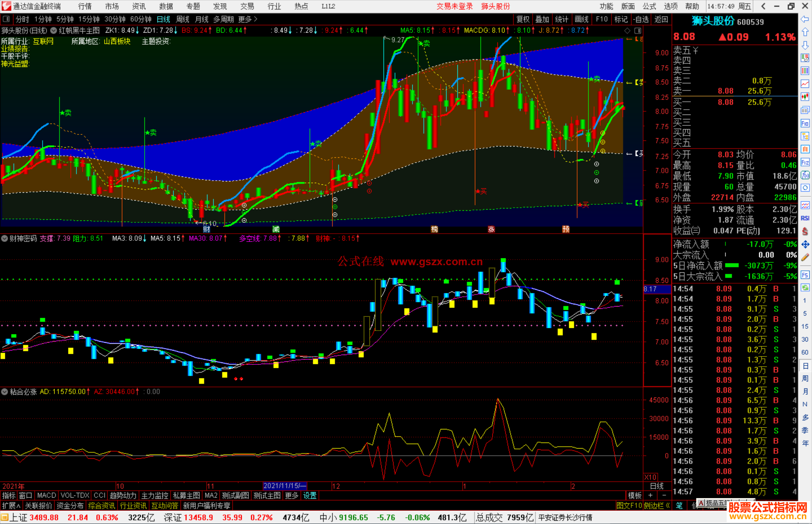Open the yellow panel icon beside 上证 index
The width and height of the screenshot is (812, 524).
click(5, 518)
